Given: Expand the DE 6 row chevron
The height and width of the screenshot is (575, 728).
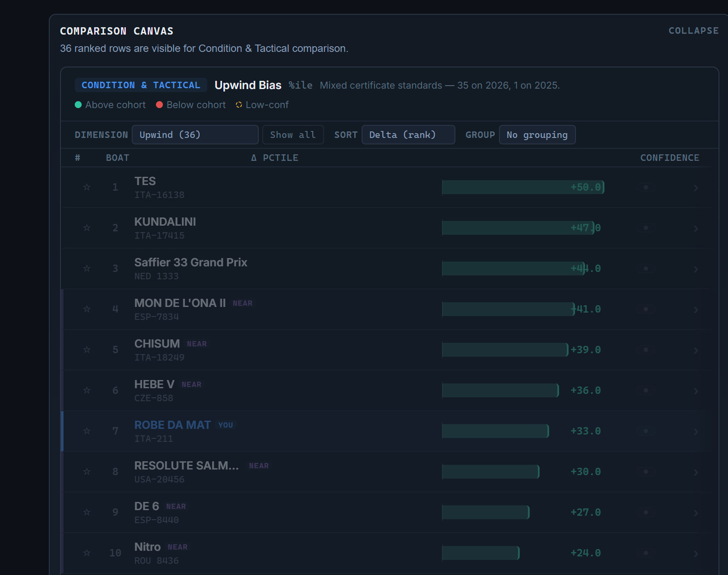Looking at the screenshot, I should tap(696, 513).
